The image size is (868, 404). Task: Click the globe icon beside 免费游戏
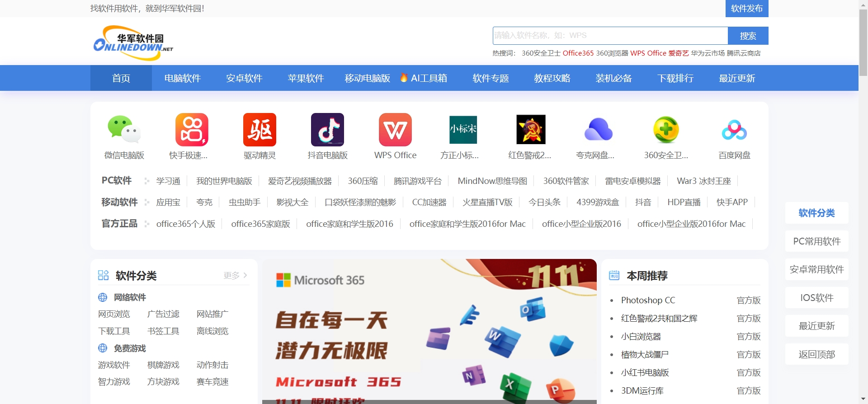(103, 348)
